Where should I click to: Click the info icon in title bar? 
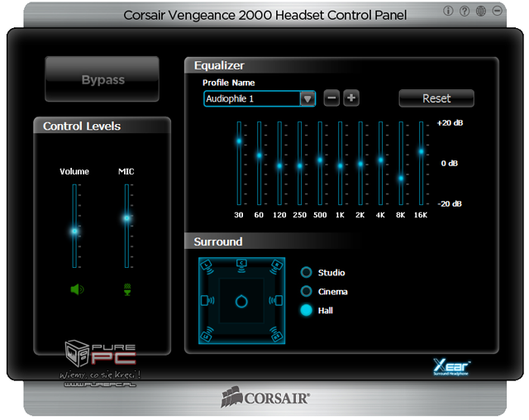[x=448, y=11]
